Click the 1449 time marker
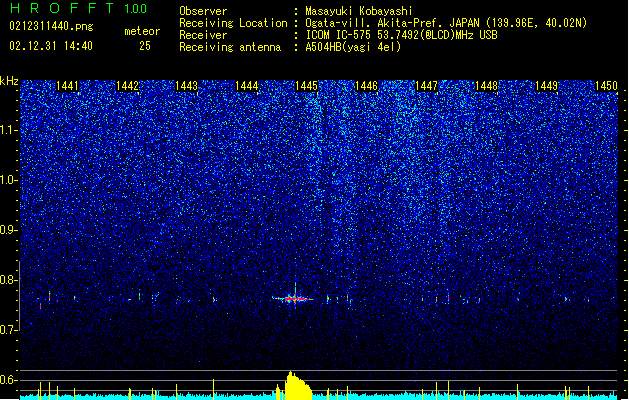Screen dimensions: 629x400 tap(546, 86)
